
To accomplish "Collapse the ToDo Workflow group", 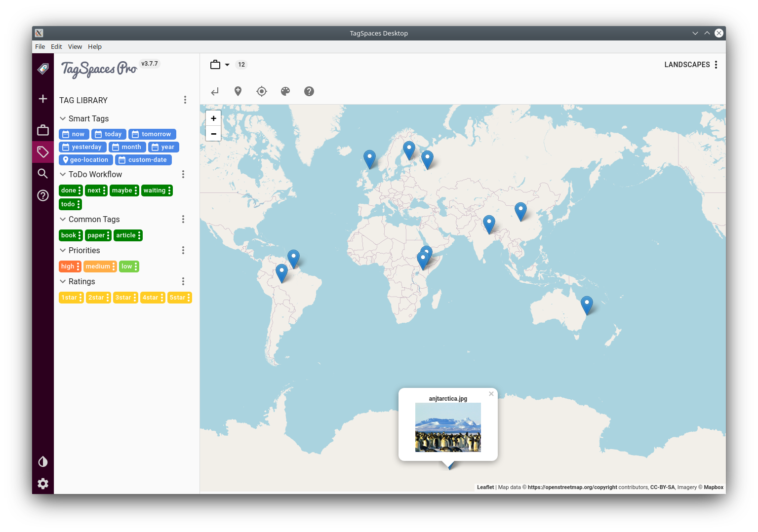I will pos(63,174).
